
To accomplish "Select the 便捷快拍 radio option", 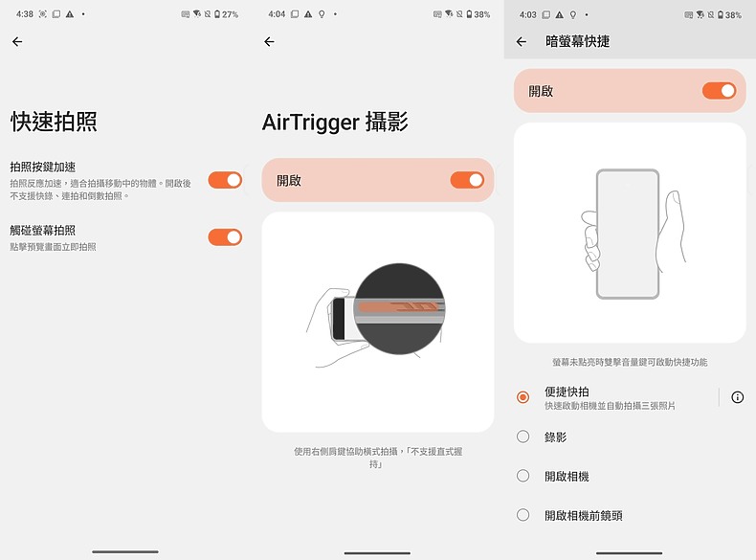I will coord(523,397).
